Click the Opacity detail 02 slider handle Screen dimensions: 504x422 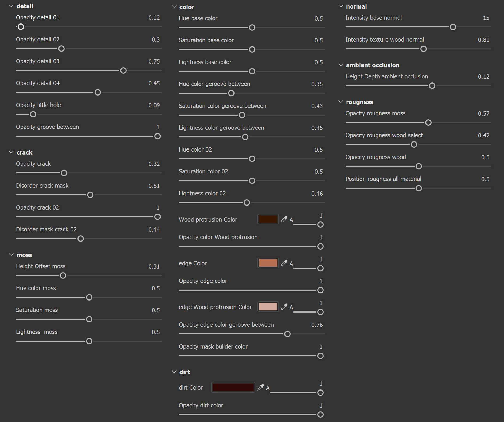click(x=61, y=49)
